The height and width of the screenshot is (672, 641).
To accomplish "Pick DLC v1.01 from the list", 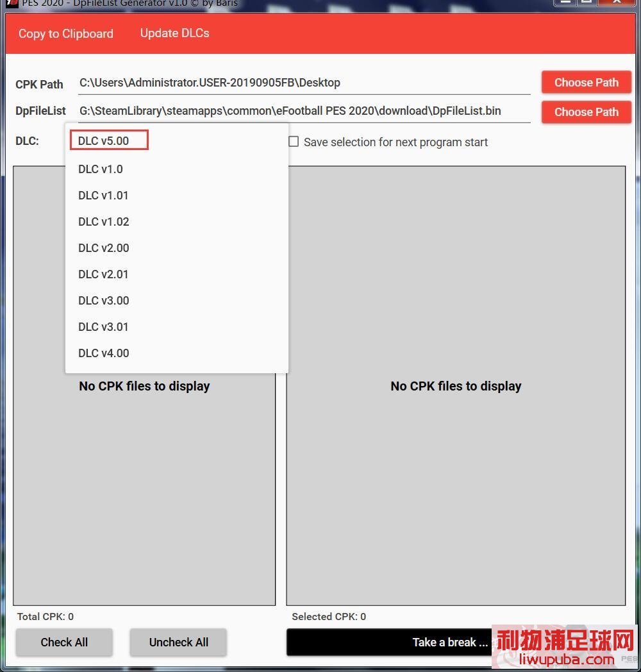I will coord(176,196).
